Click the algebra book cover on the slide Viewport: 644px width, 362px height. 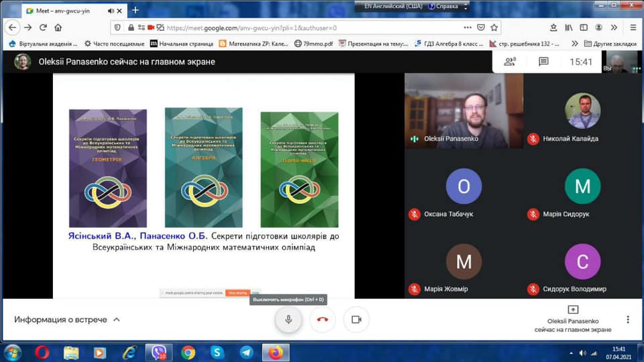(x=204, y=168)
